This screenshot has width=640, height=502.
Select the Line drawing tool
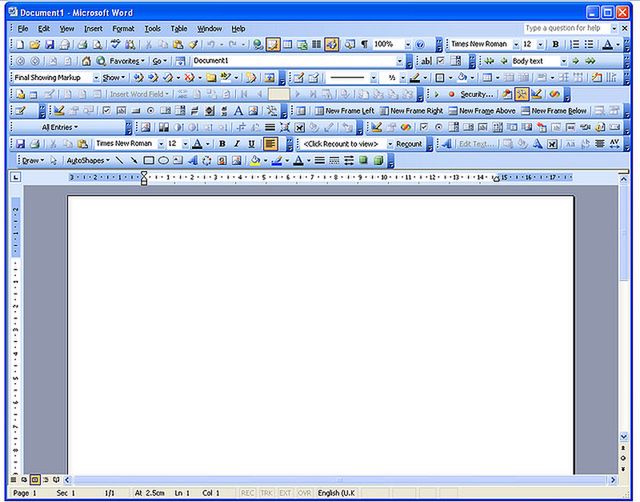click(119, 161)
